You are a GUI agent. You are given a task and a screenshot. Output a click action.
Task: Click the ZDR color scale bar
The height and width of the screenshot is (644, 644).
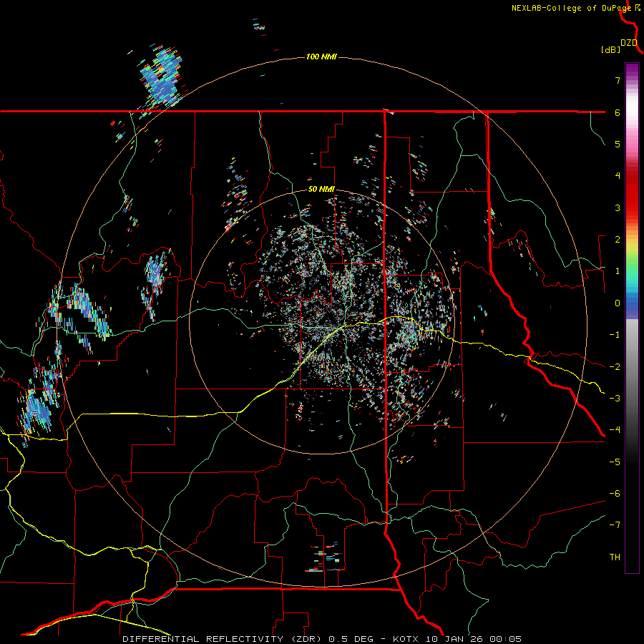632,318
